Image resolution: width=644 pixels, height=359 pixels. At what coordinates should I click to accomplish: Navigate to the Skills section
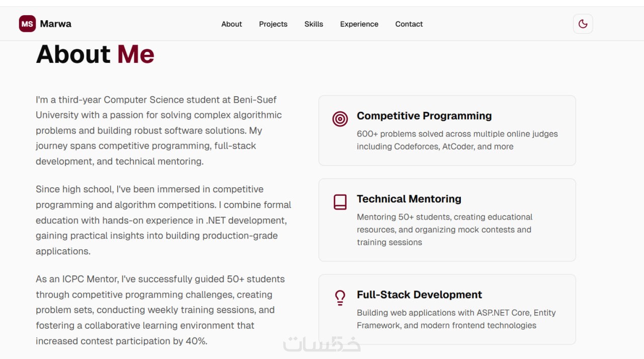pos(313,24)
